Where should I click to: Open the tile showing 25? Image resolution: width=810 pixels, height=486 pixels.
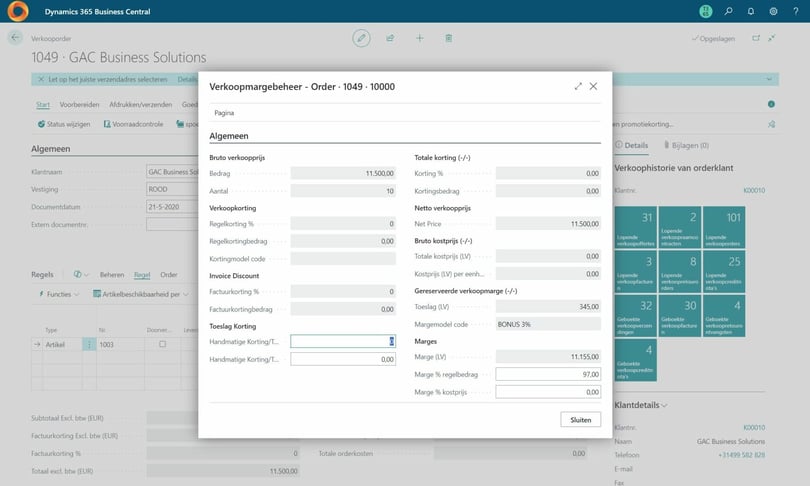tap(724, 272)
